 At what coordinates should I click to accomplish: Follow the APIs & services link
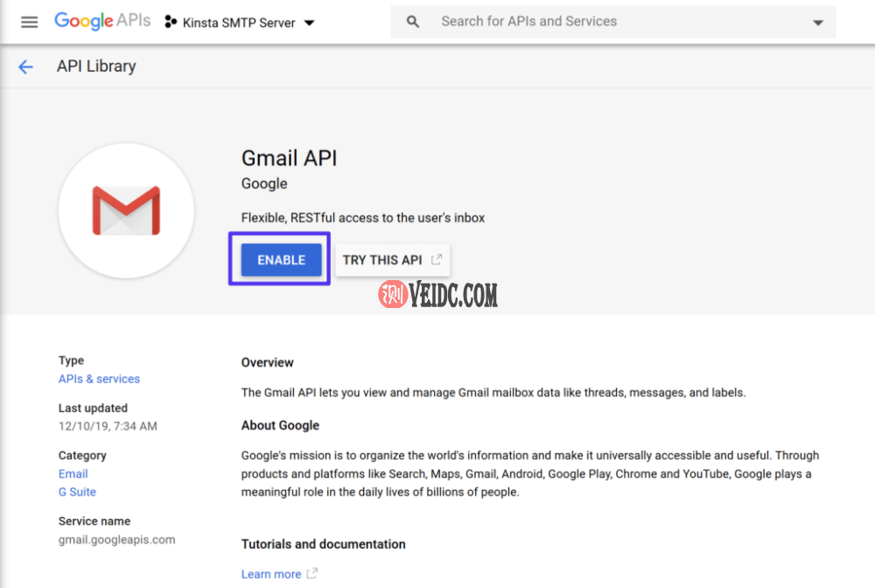click(x=99, y=378)
